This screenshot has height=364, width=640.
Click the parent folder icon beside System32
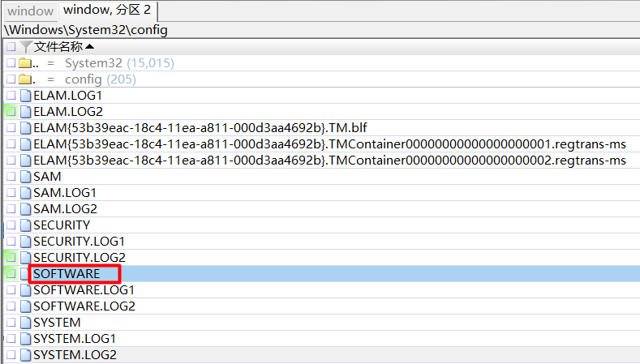click(24, 63)
